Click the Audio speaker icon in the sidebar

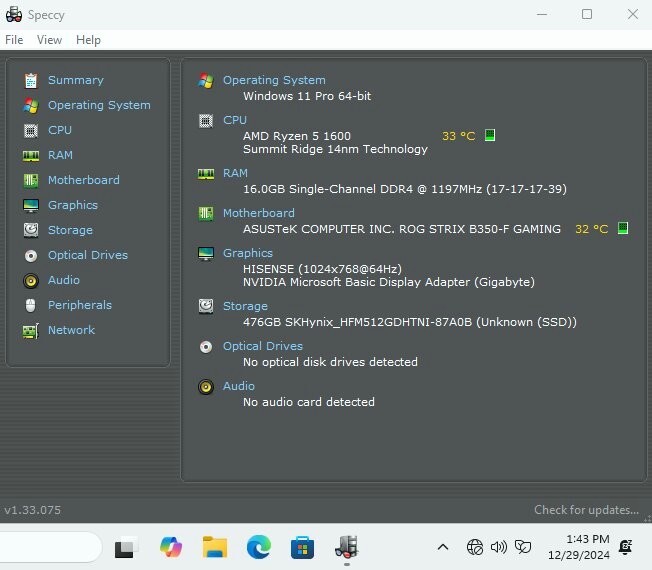click(31, 281)
